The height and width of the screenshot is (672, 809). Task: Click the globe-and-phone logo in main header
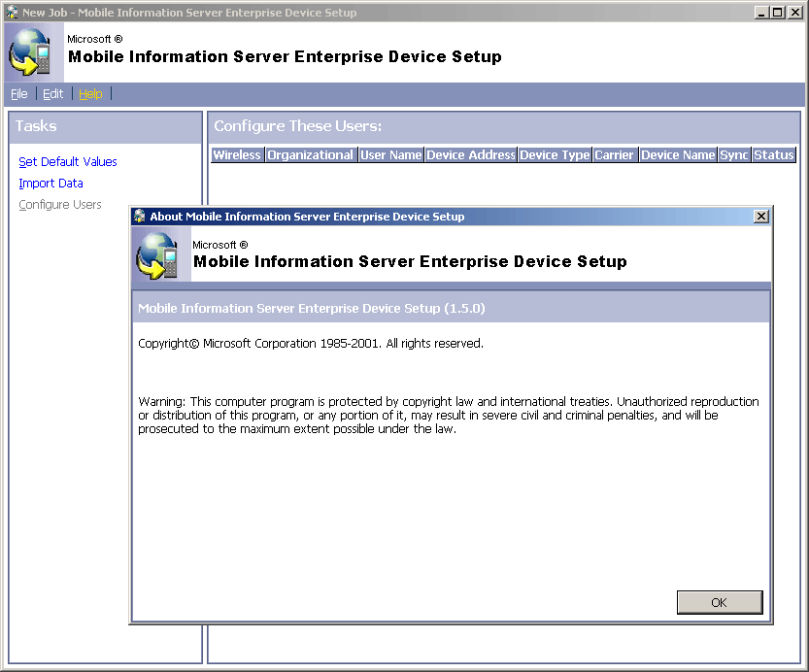click(30, 51)
